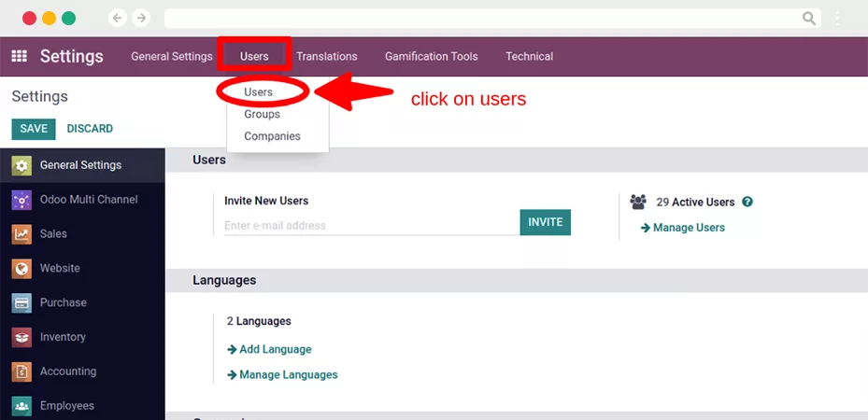This screenshot has width=868, height=420.
Task: Open the Sales chart icon
Action: [21, 233]
